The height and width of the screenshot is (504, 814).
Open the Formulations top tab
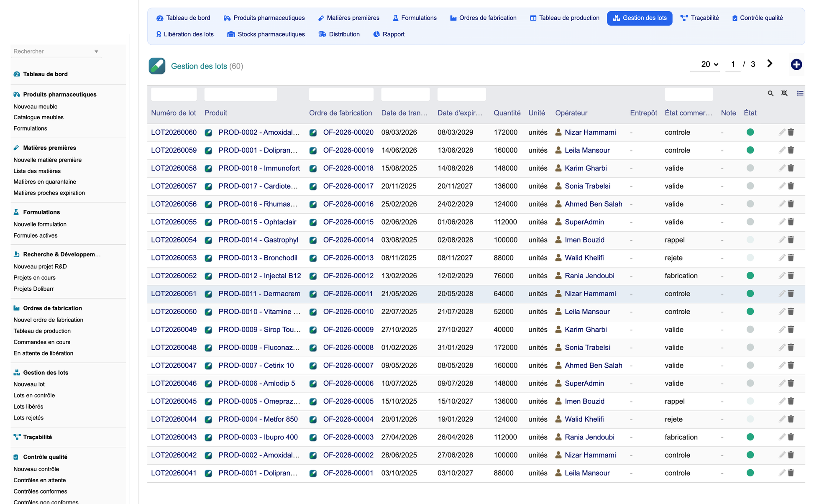(415, 18)
